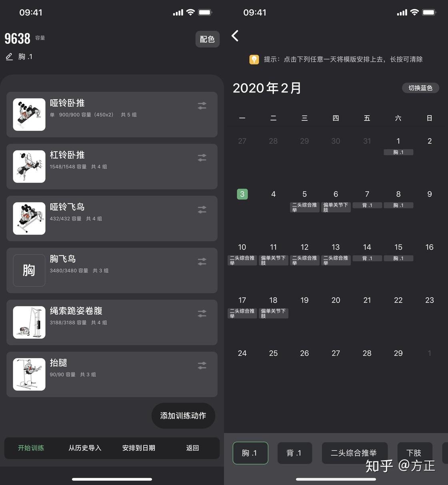The width and height of the screenshot is (448, 485).
Task: Select the 开始训练 tab
Action: coord(31,448)
